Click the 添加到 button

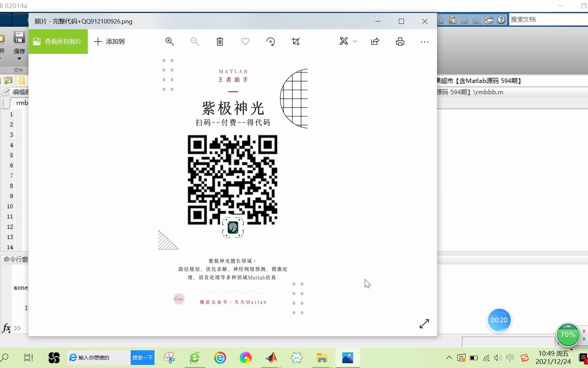click(x=110, y=42)
